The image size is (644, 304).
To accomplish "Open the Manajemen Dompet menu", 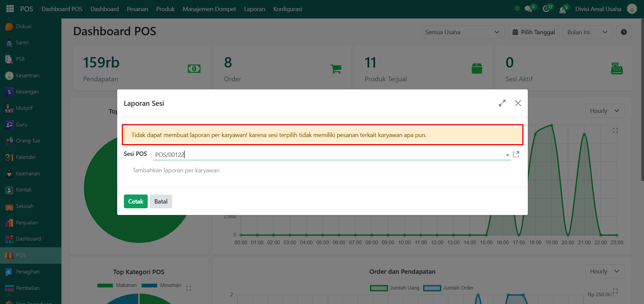I will pos(209,9).
